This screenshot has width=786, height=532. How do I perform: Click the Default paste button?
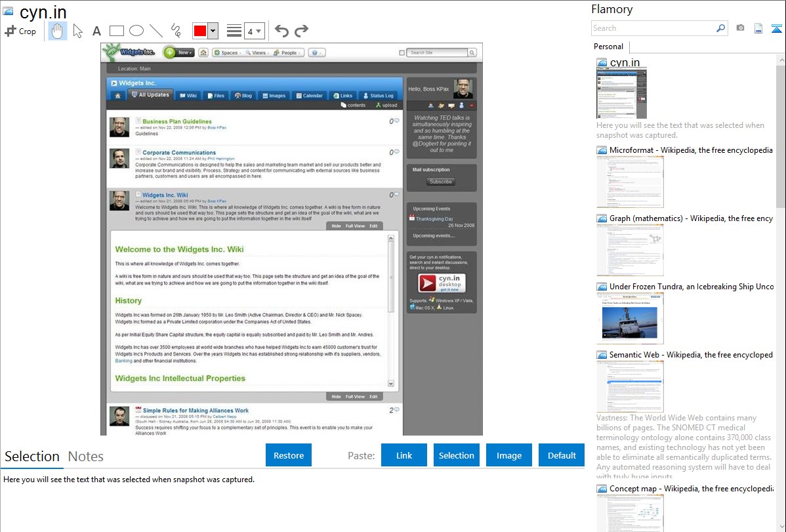562,455
